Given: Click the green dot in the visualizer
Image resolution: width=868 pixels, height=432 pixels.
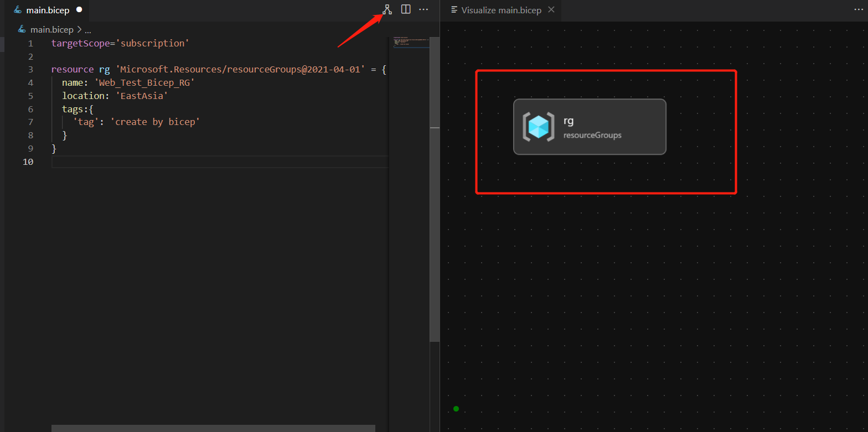Looking at the screenshot, I should click(x=456, y=409).
